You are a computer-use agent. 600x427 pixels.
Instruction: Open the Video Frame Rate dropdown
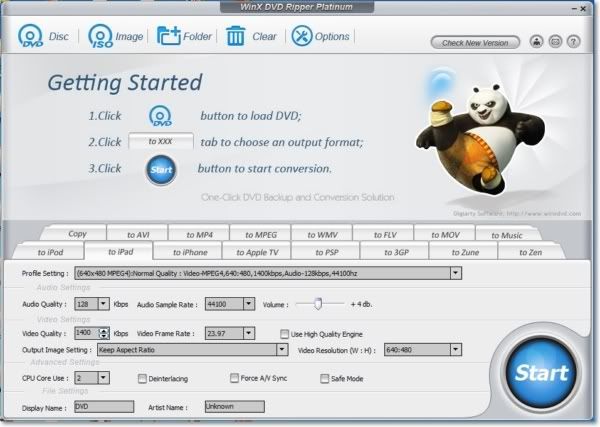point(248,333)
